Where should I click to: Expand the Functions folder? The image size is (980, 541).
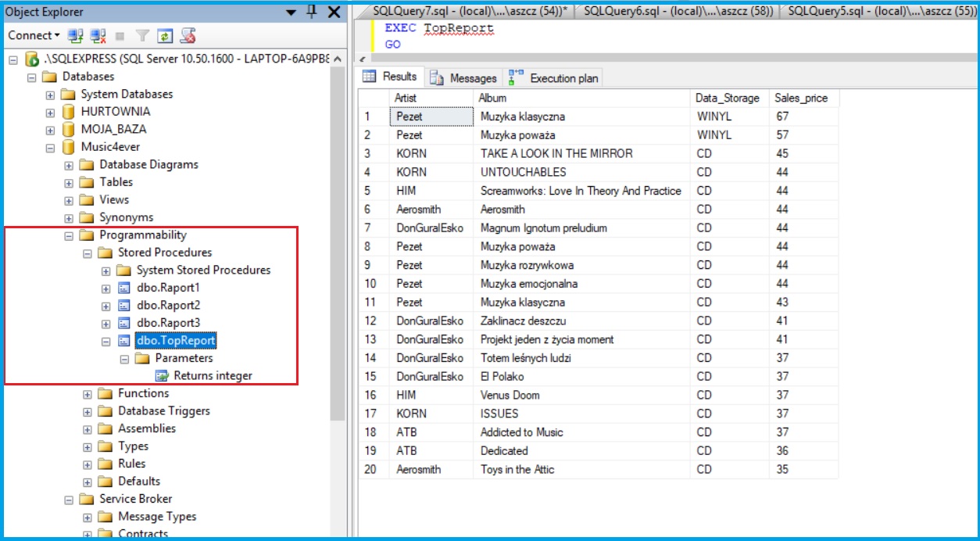pos(88,394)
